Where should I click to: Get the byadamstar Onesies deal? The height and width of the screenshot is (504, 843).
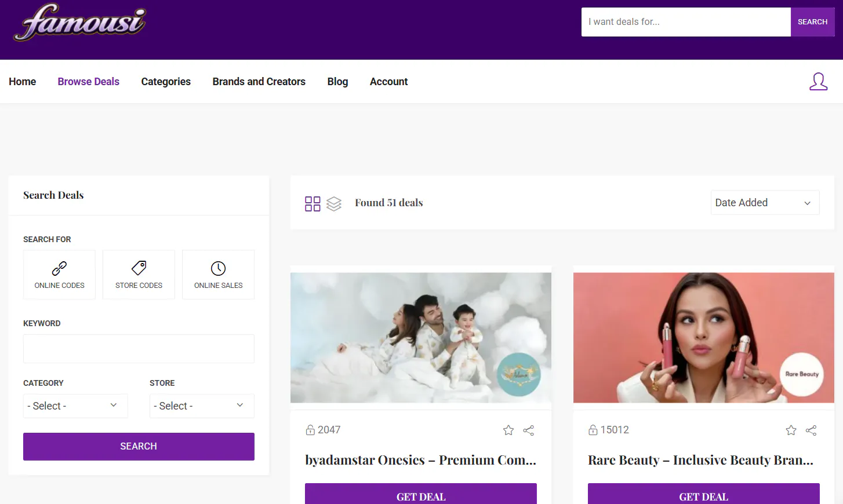click(x=421, y=495)
